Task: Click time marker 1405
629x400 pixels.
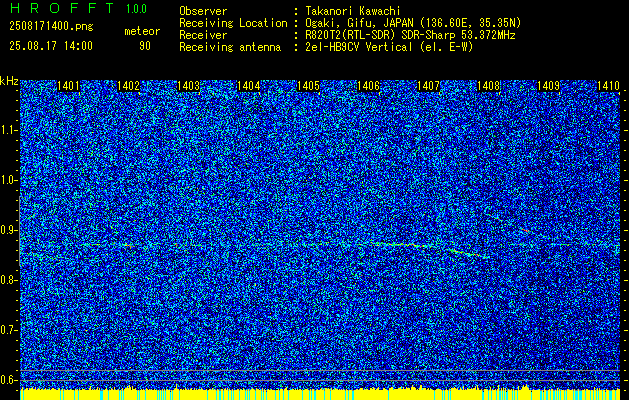Action: [308, 85]
